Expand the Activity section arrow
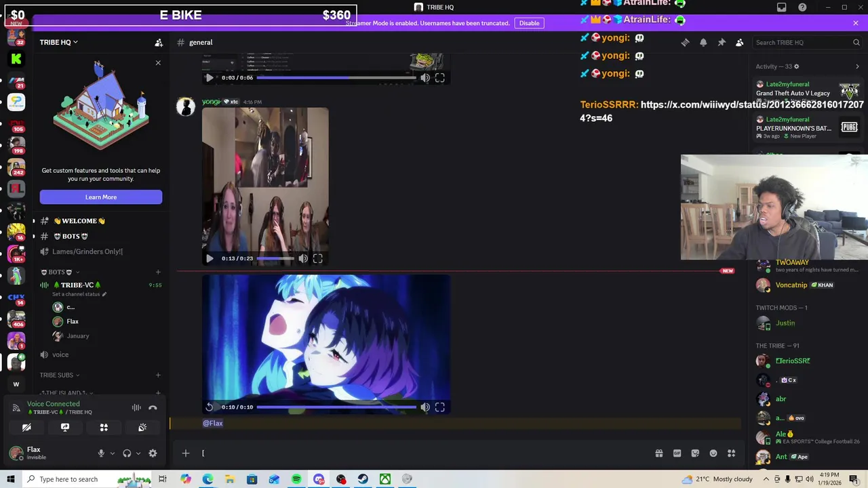This screenshot has height=488, width=868. tap(857, 66)
